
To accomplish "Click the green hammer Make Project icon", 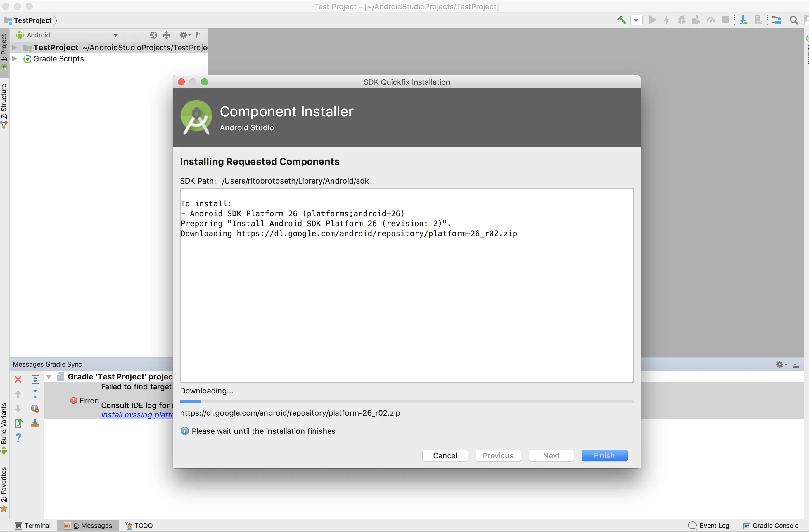I will pyautogui.click(x=621, y=20).
